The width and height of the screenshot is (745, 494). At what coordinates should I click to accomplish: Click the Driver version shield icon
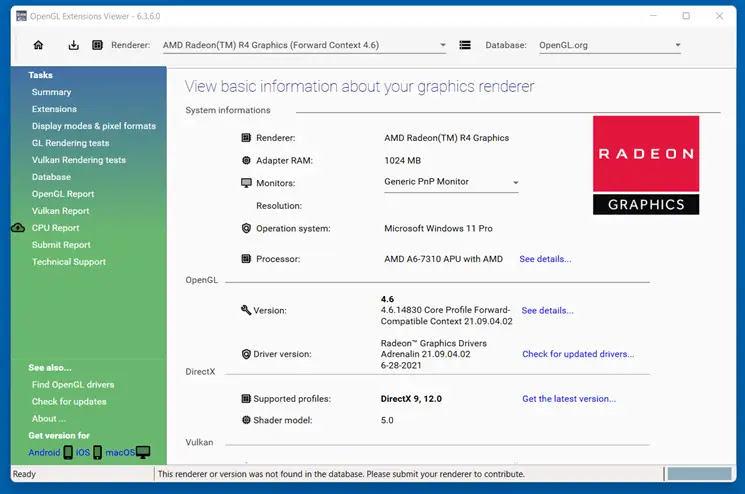coord(246,354)
